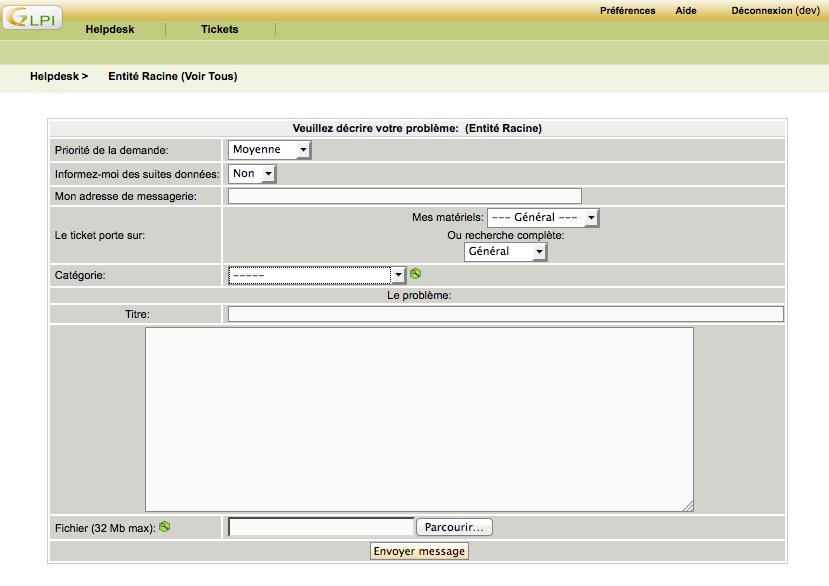Expand the Mes matériels dropdown
Image resolution: width=829 pixels, height=586 pixels.
coord(542,218)
